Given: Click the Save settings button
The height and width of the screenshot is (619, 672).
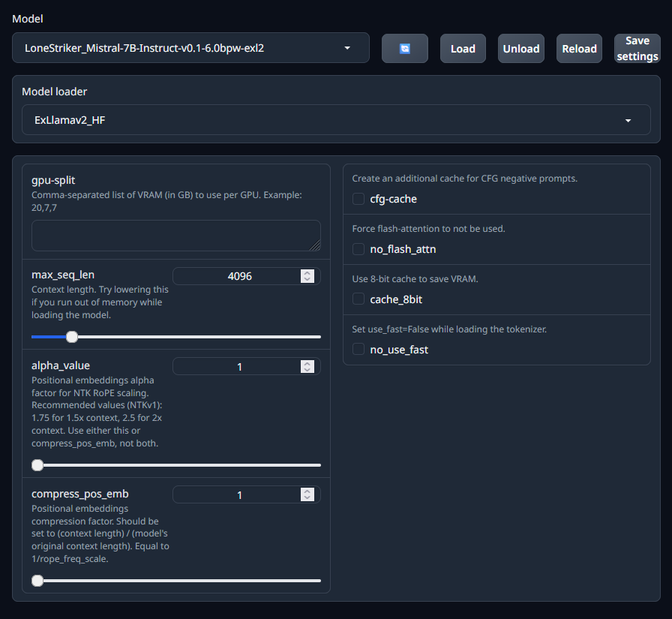Looking at the screenshot, I should click(x=637, y=48).
